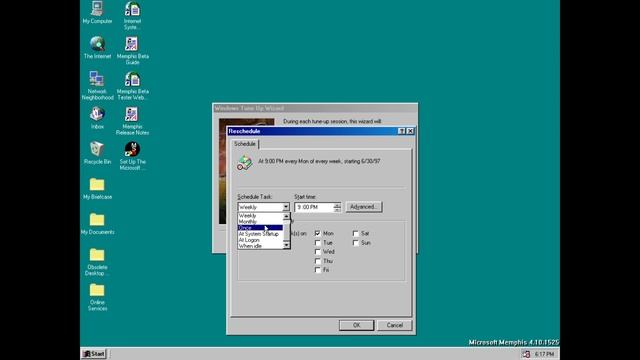Switch to the Schedule tab
Image resolution: width=640 pixels, height=360 pixels.
[x=245, y=144]
